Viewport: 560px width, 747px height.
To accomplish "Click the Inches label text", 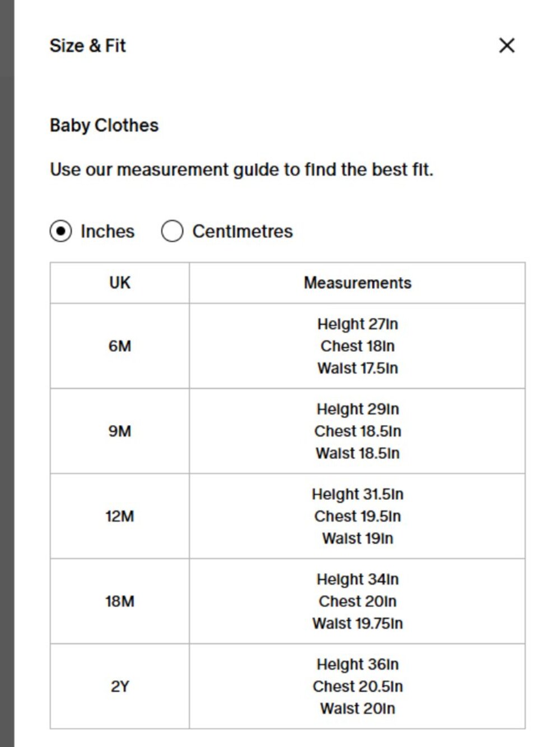I will click(x=108, y=231).
